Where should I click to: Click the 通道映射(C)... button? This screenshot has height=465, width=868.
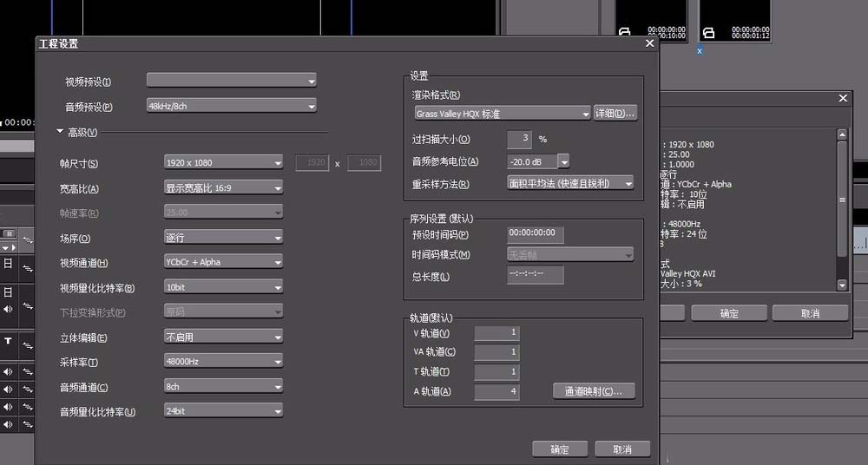594,391
